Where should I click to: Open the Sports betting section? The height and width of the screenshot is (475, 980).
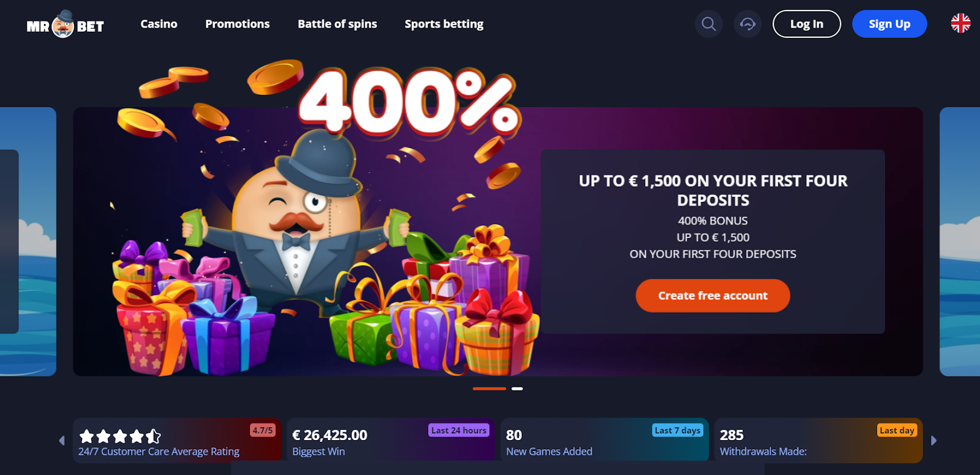point(444,24)
